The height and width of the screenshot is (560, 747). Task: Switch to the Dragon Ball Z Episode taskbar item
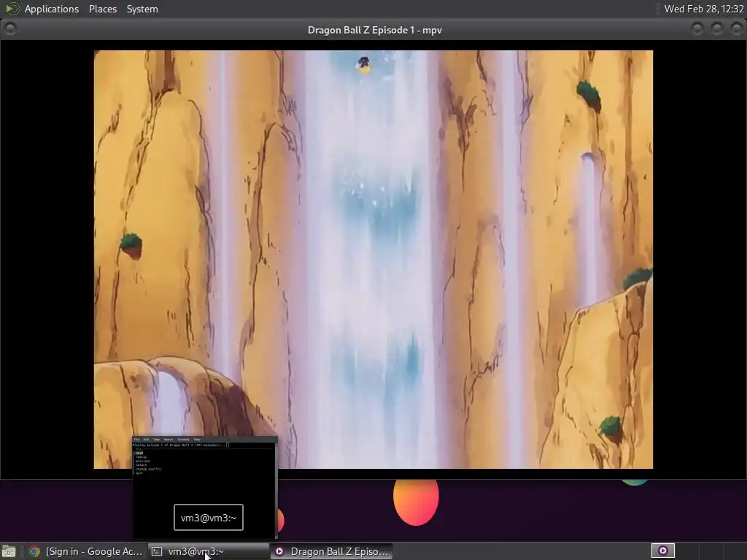click(x=332, y=551)
